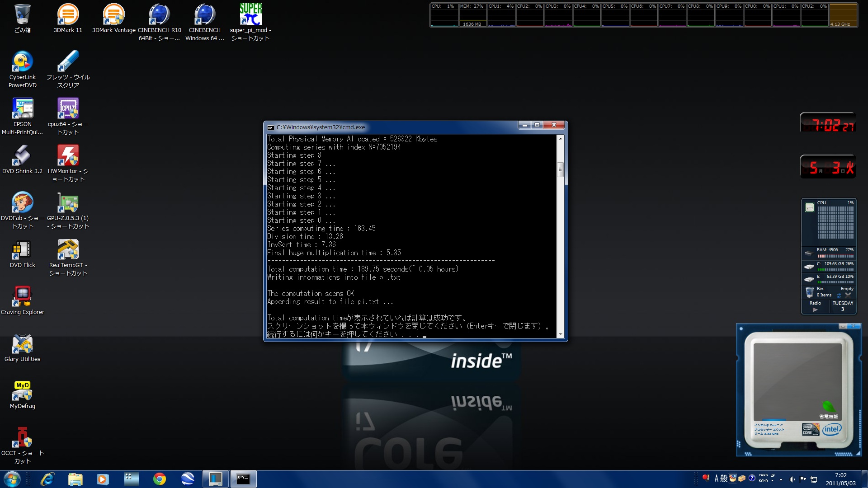Open the IME options dropdown arrow
The height and width of the screenshot is (488, 868).
pyautogui.click(x=772, y=481)
